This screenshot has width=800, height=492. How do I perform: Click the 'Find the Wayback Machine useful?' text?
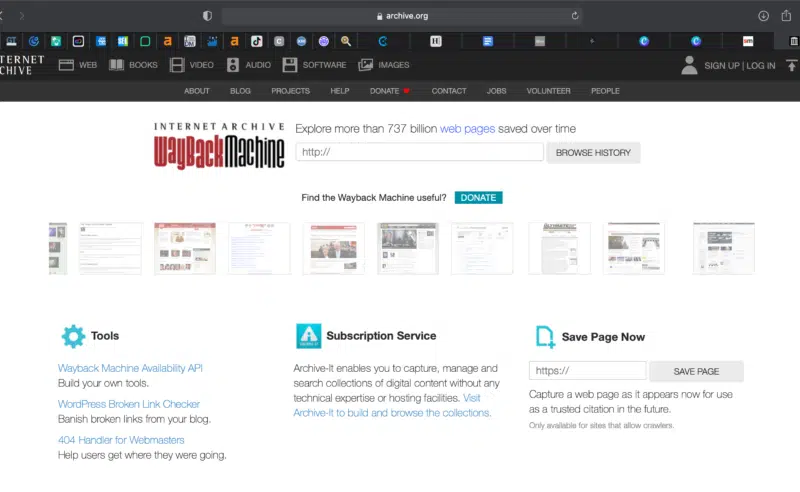[373, 198]
